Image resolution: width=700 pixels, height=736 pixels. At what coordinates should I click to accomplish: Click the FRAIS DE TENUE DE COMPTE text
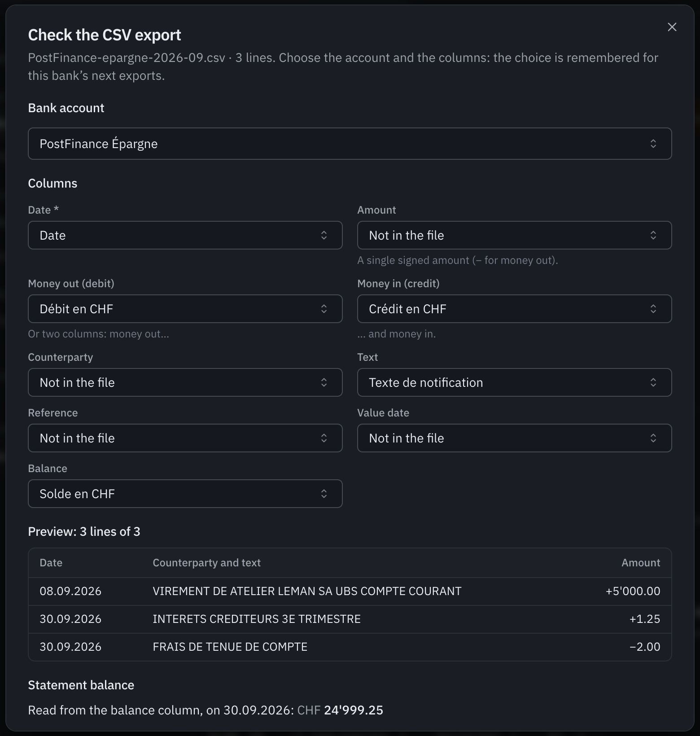pyautogui.click(x=230, y=647)
